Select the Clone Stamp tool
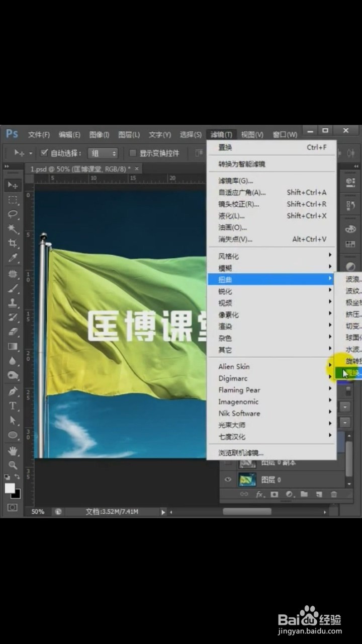 pos(13,303)
